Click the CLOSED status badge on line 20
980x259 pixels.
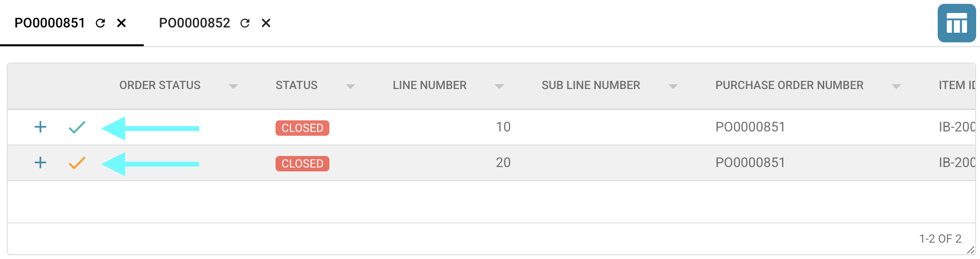302,164
